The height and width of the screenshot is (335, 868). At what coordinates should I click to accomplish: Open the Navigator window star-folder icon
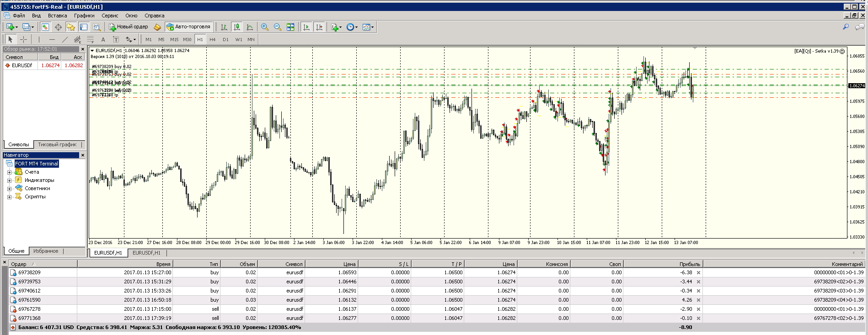pos(71,27)
